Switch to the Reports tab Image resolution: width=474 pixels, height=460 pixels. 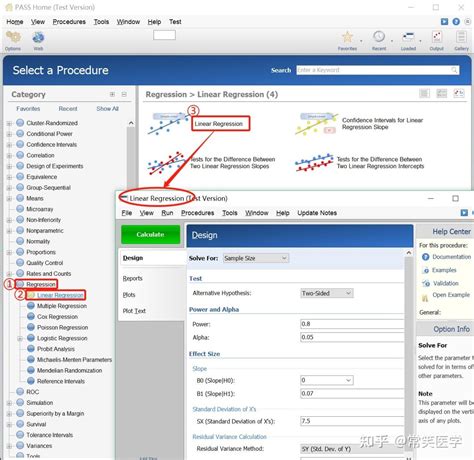[x=132, y=278]
